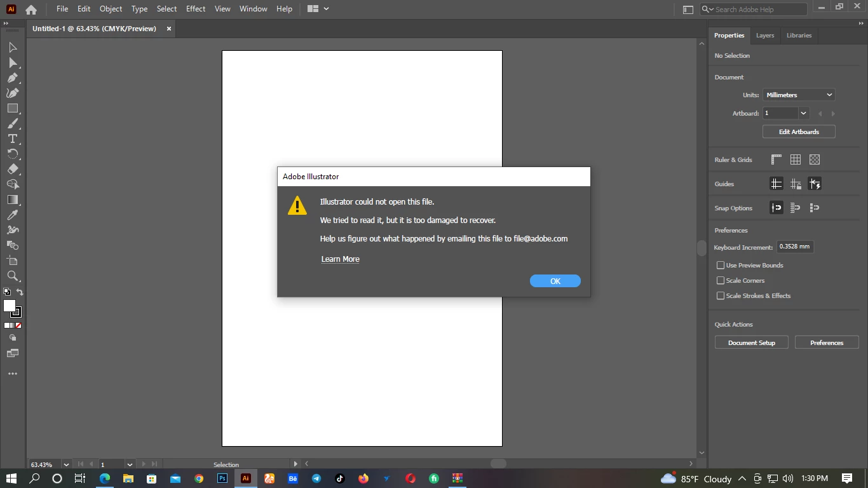Select the Direct Selection tool

[13, 63]
